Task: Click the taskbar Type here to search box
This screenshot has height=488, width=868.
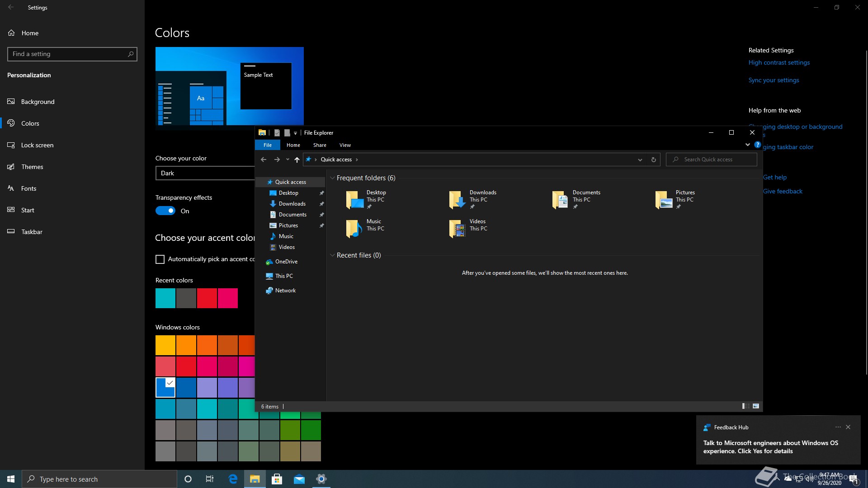Action: (99, 479)
